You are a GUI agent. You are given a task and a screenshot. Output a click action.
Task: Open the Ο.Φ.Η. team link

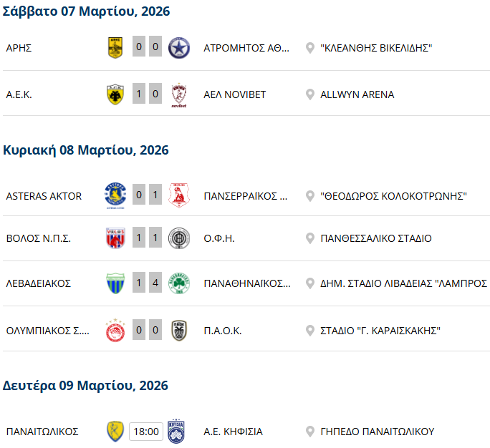click(220, 238)
